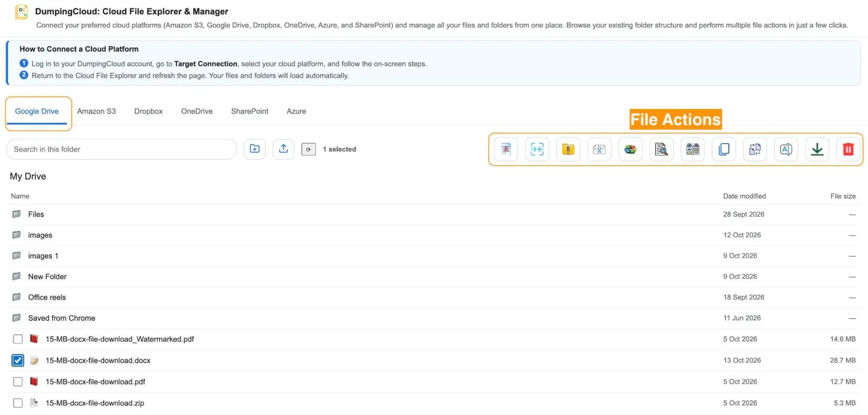The image size is (868, 415).
Task: Click the 15-MB-docx-file-download.zip file name
Action: coord(95,403)
